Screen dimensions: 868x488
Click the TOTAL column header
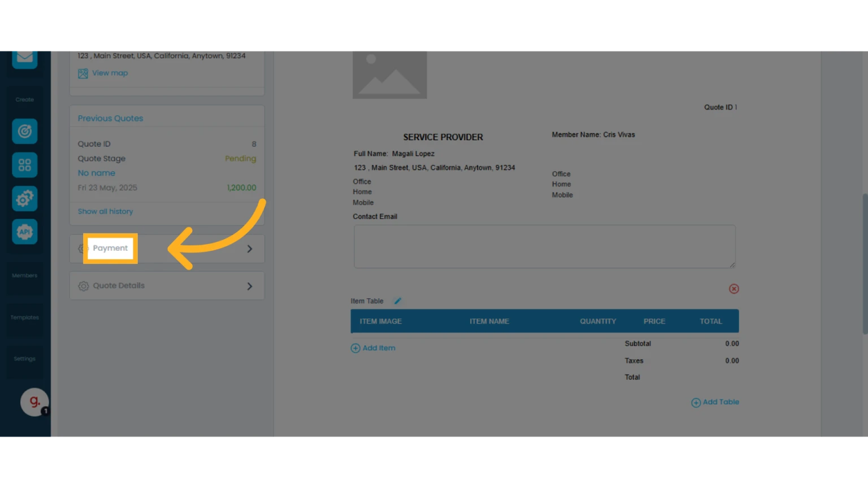[711, 321]
